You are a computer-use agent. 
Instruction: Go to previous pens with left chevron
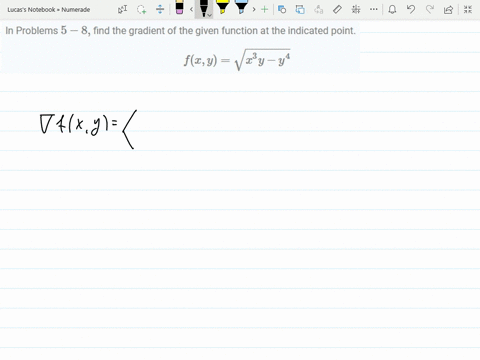click(x=191, y=9)
